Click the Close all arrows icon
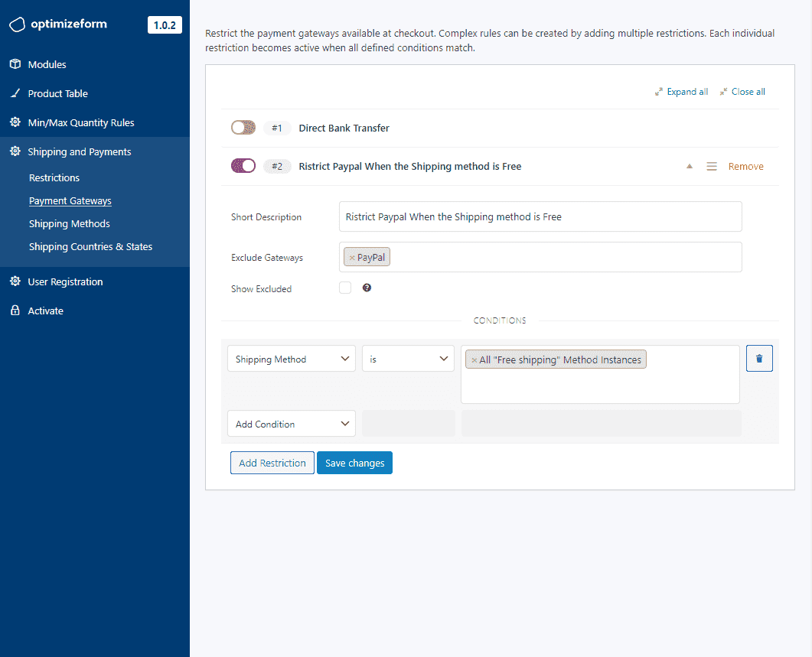Screen dimensions: 812x657 click(723, 92)
